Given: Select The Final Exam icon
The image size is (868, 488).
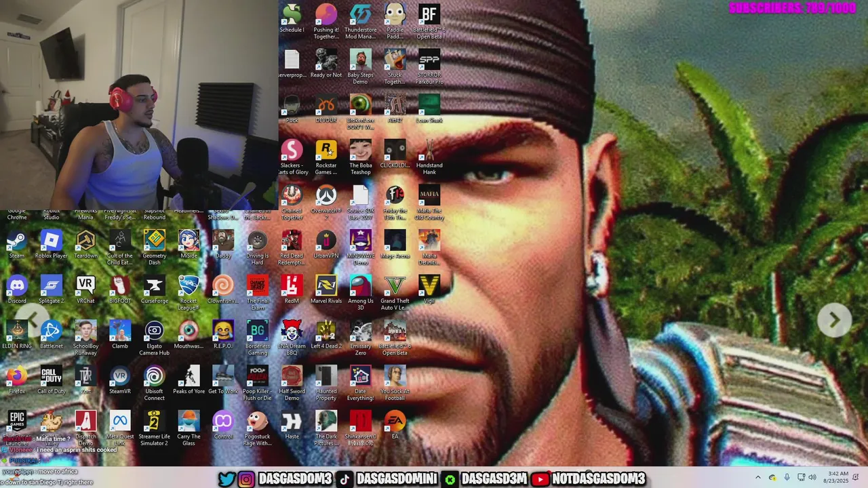Looking at the screenshot, I should coord(257,293).
